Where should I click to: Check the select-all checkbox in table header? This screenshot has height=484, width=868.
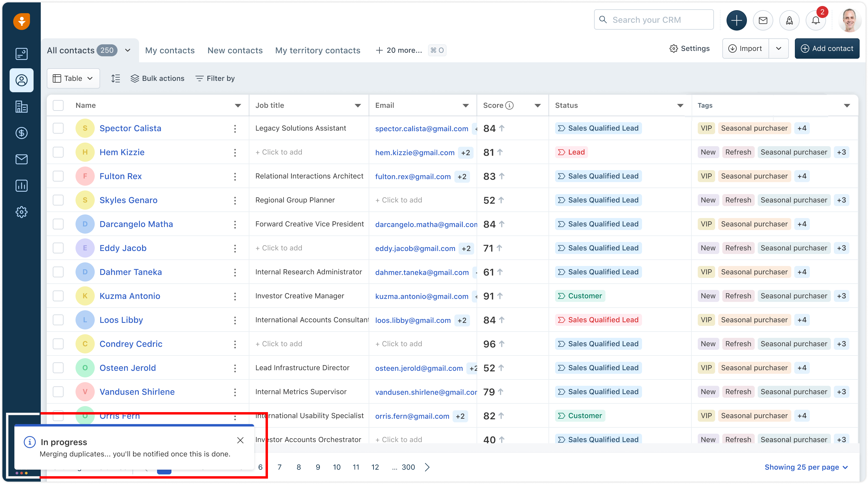58,105
